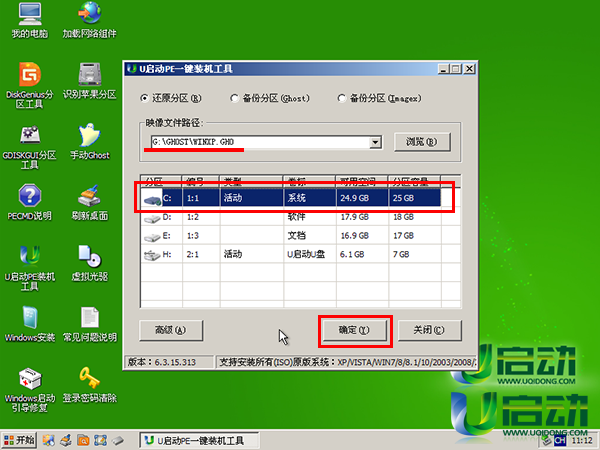Close the dialog with the title bar X
This screenshot has height=450, width=600.
point(470,69)
